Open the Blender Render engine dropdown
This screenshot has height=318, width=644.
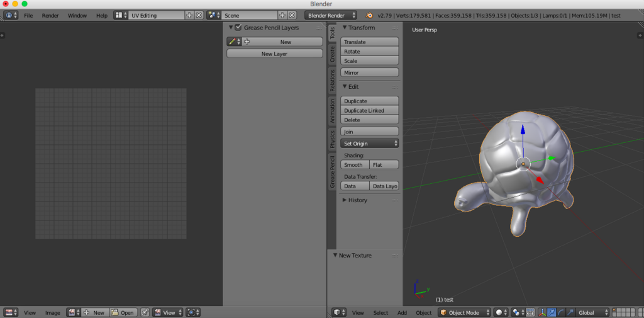331,15
